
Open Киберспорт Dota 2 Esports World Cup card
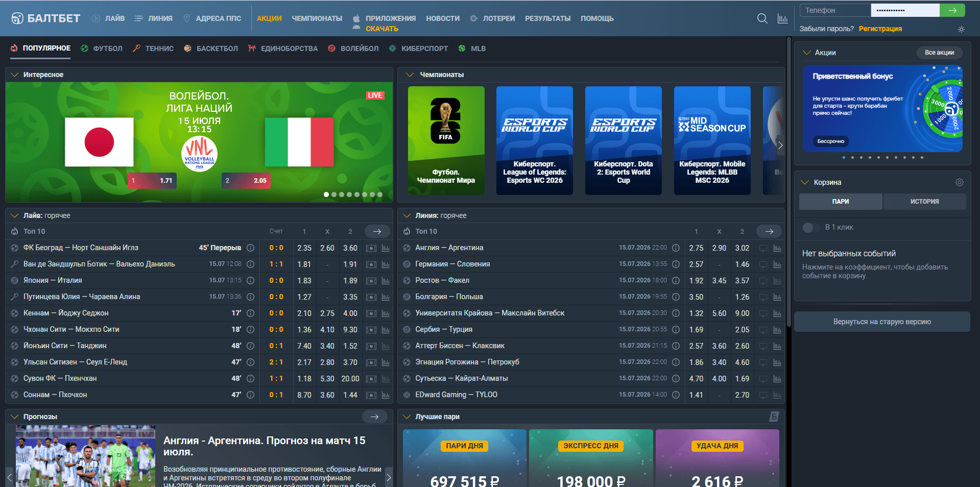click(x=623, y=140)
